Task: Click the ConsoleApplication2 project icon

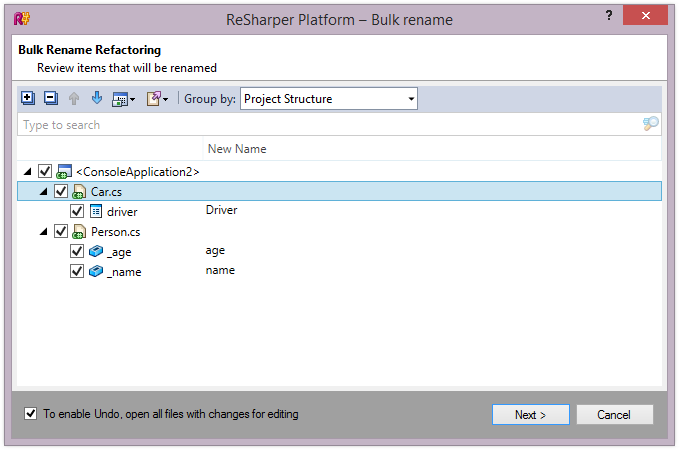Action: coord(64,171)
